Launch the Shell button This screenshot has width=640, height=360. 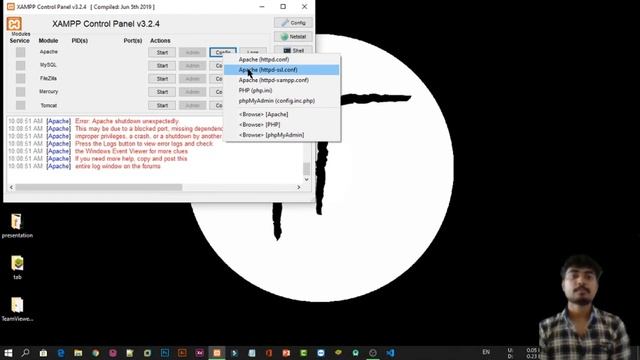tap(293, 50)
